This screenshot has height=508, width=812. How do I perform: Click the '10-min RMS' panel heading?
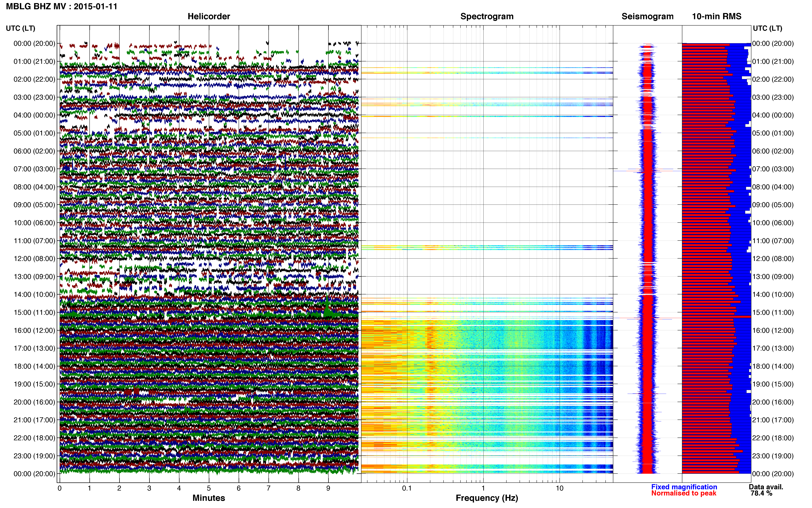717,16
